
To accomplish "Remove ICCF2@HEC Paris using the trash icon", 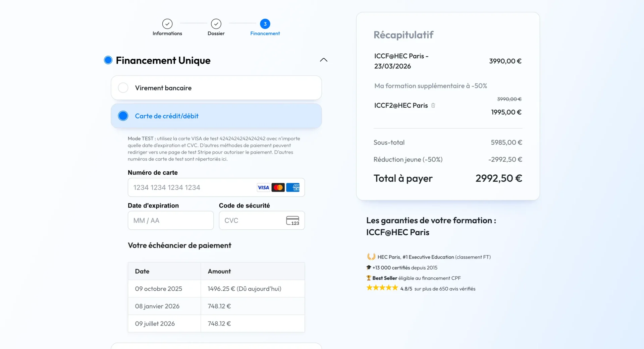I will [x=433, y=105].
